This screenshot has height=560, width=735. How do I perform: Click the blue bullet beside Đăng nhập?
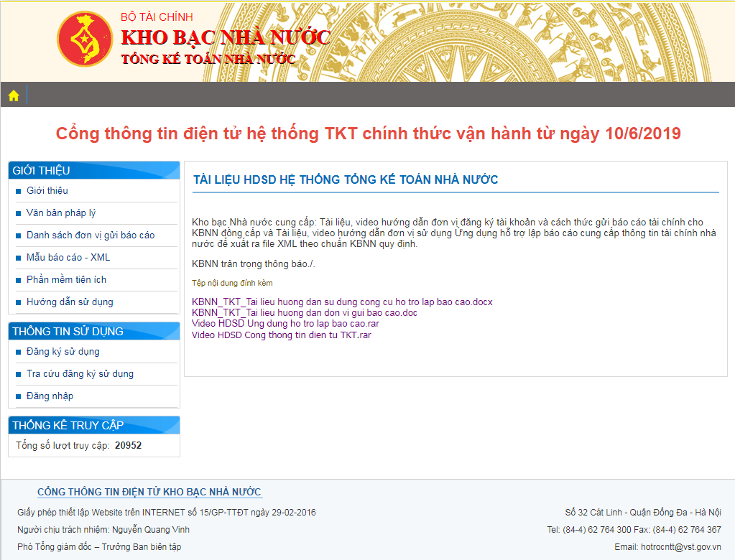coord(18,396)
